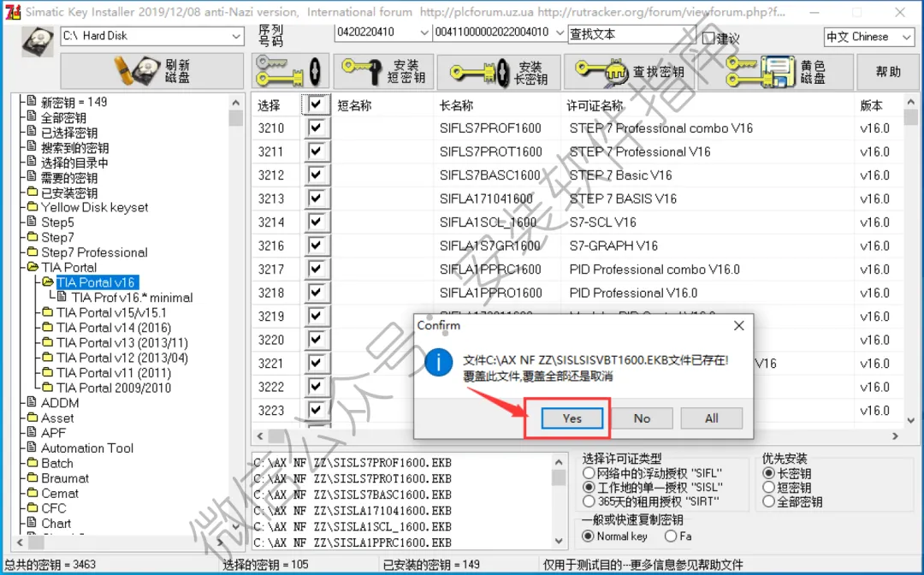924x575 pixels.
Task: Click the install long key button
Action: point(499,71)
